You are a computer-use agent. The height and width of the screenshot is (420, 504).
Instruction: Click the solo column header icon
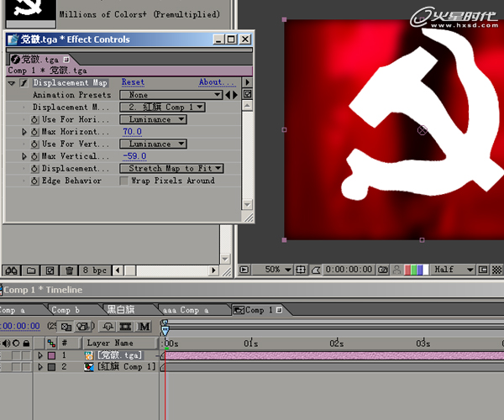(x=16, y=344)
